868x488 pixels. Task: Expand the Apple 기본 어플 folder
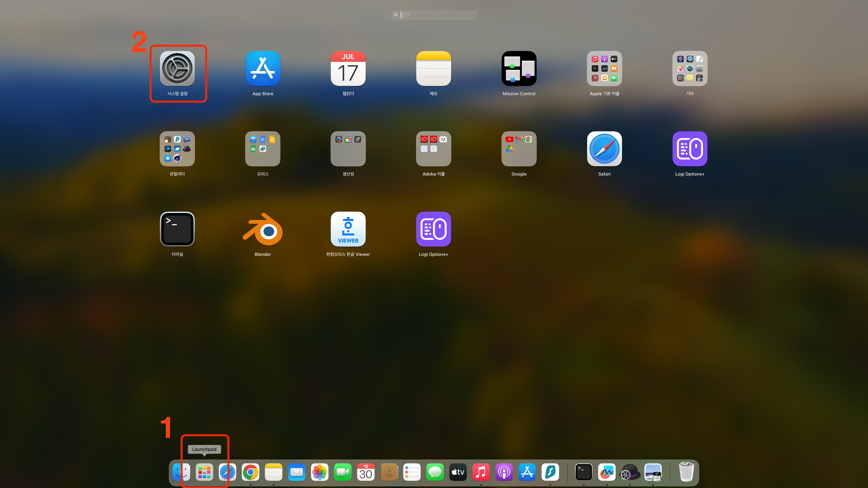tap(604, 69)
